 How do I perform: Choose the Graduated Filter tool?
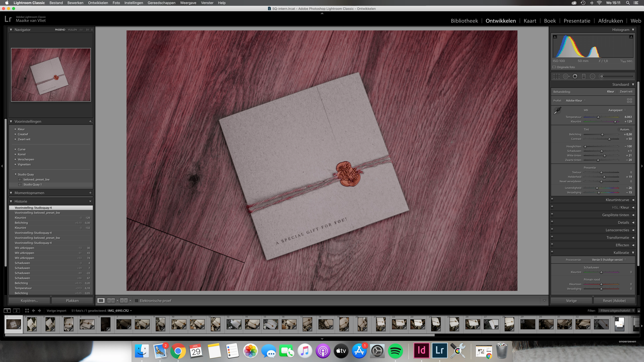(584, 76)
